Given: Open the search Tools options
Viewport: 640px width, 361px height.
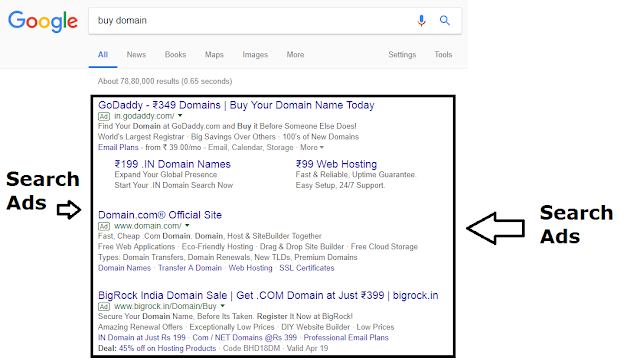Looking at the screenshot, I should tap(443, 55).
